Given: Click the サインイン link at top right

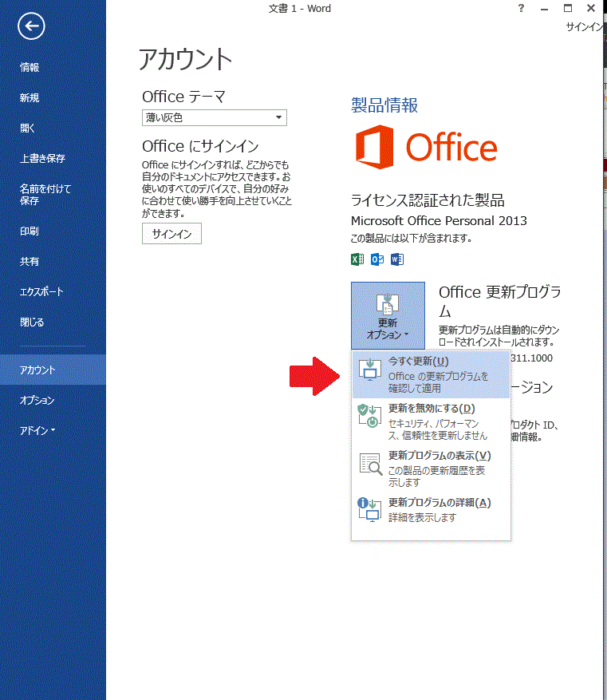Looking at the screenshot, I should point(584,27).
